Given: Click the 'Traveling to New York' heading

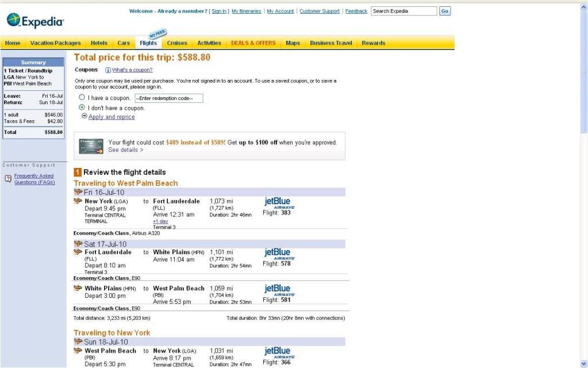Looking at the screenshot, I should (112, 333).
